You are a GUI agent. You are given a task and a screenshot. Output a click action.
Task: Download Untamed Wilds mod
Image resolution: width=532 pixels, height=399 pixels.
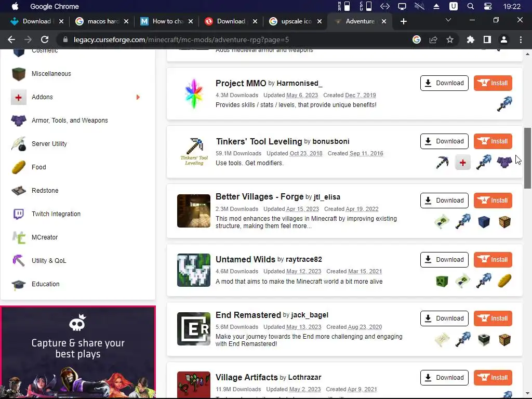pos(444,260)
